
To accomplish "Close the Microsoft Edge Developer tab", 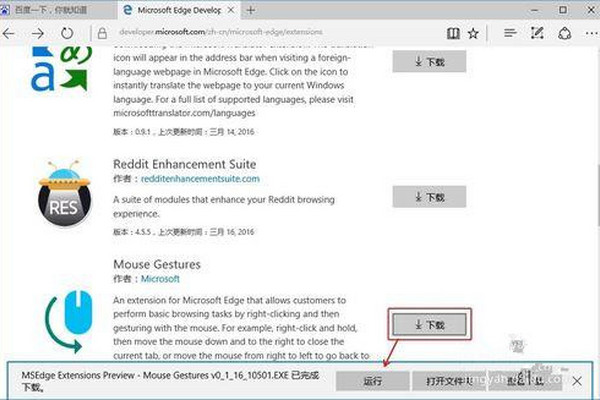I will pos(231,10).
